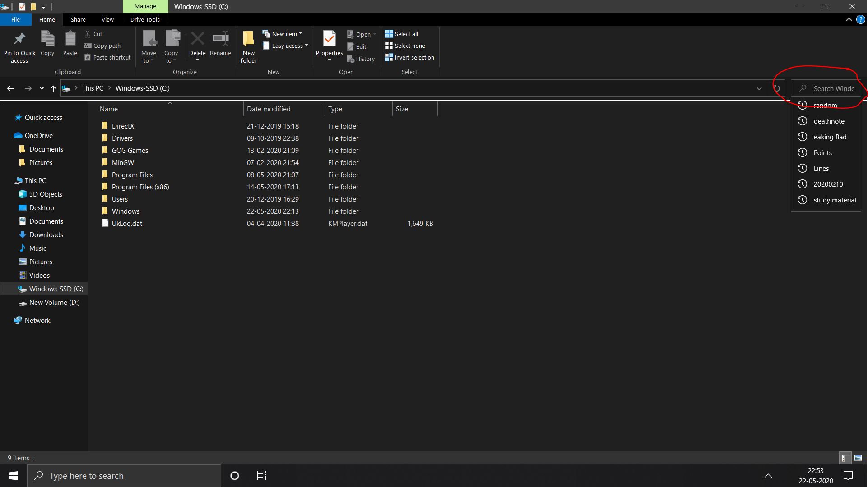
Task: Open recent locations dropdown arrow
Action: coord(42,88)
